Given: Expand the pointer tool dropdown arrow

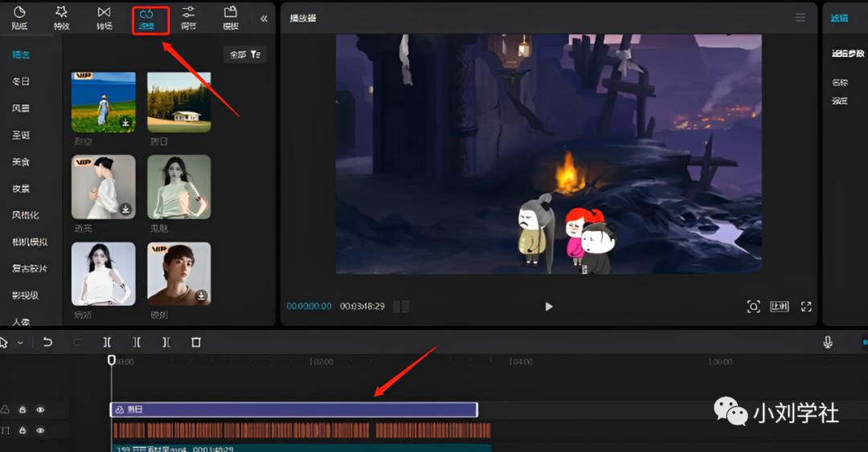Looking at the screenshot, I should 20,343.
